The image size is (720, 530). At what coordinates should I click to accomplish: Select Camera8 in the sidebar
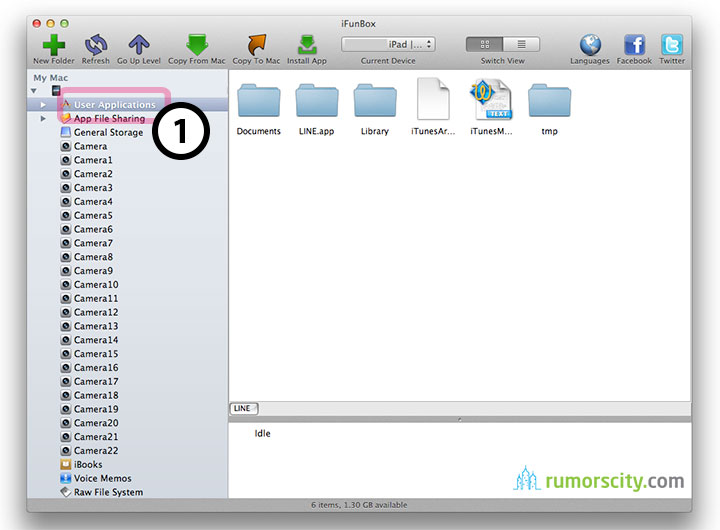pos(93,257)
